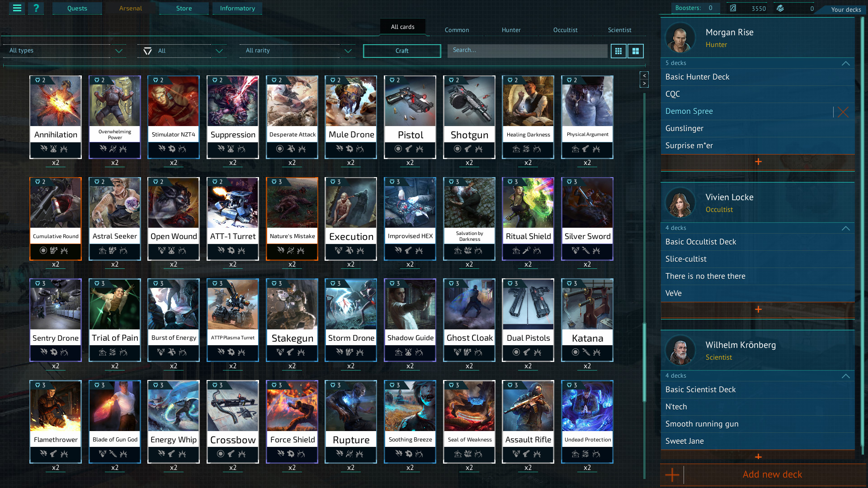Collapse Wilhelm Krönberg's 4 decks list
Screen dimensions: 868x488
click(x=845, y=376)
